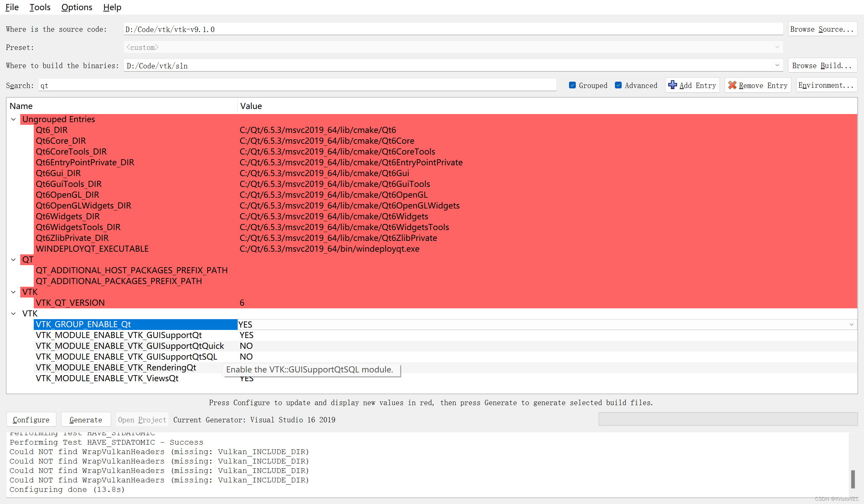The width and height of the screenshot is (864, 504).
Task: Open the VTK_GROUP_ENABLE_Qt value dropdown
Action: [851, 325]
